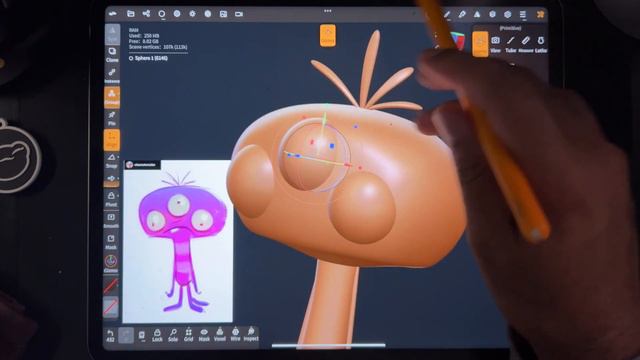Toggle Mask visibility in bottom bar
Image resolution: width=640 pixels, height=360 pixels.
(204, 335)
